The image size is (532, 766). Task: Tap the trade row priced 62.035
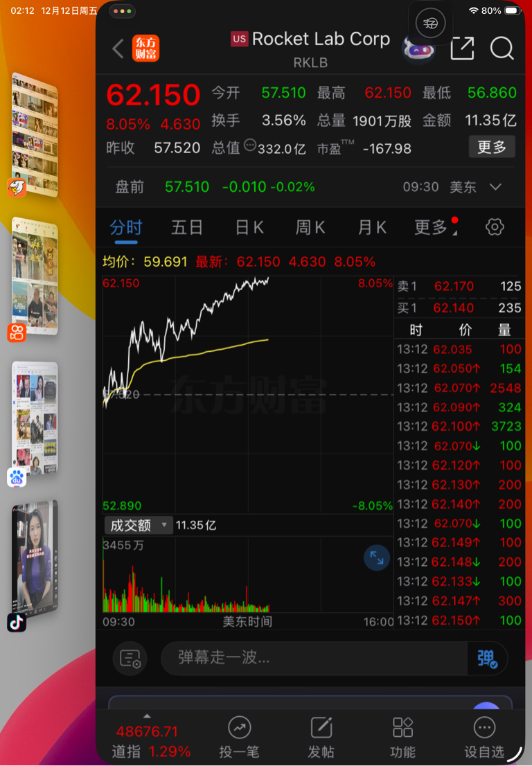click(x=459, y=349)
